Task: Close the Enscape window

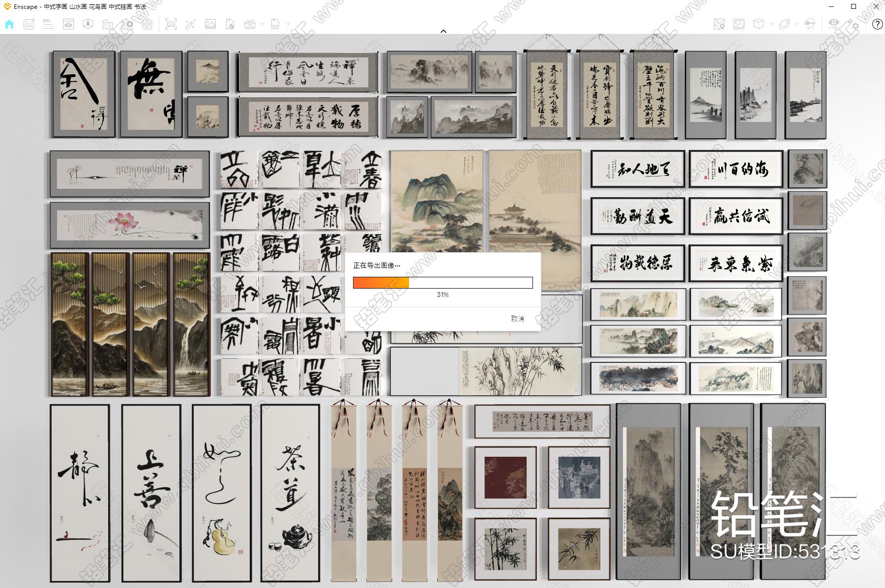Action: tap(875, 6)
